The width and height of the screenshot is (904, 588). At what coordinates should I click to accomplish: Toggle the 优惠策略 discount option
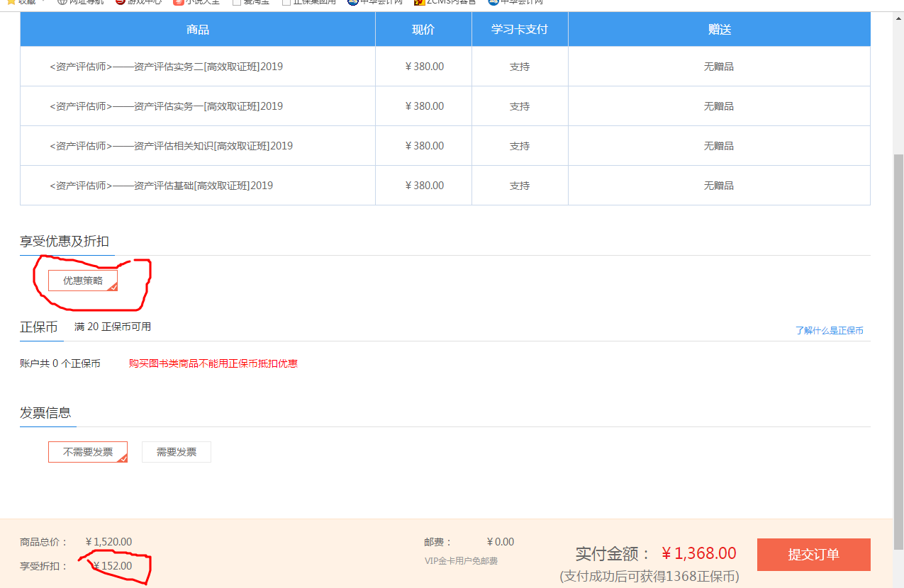(83, 281)
